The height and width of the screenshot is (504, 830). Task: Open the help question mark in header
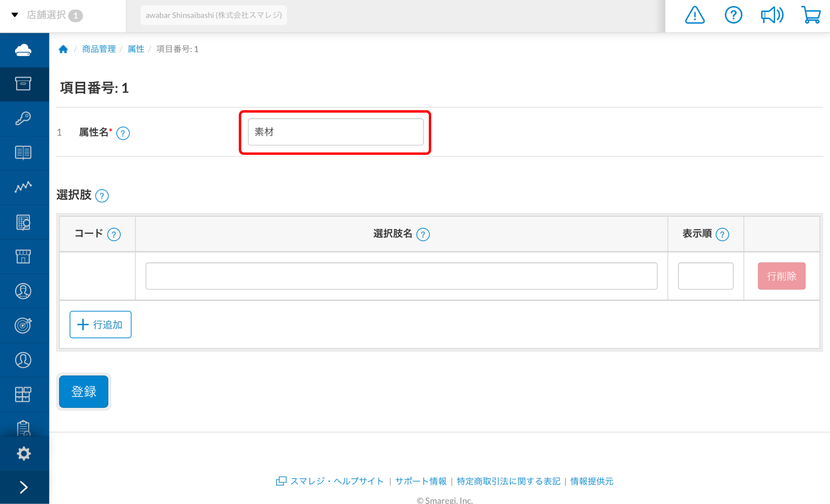tap(733, 15)
